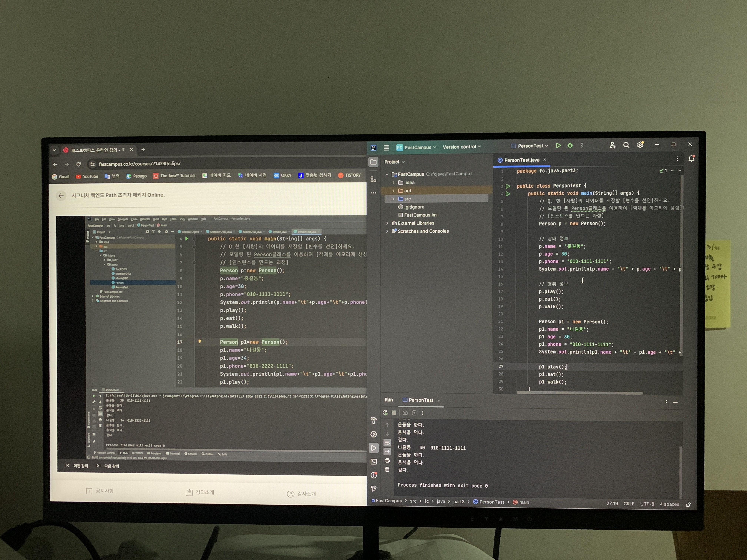Open the Problems tool window with the warning icon

[x=373, y=475]
